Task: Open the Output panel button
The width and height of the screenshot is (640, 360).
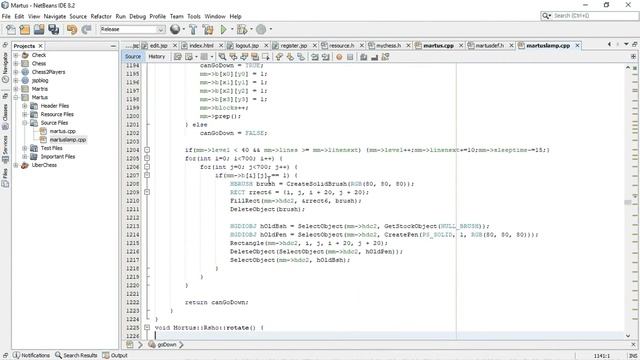Action: 115,356
